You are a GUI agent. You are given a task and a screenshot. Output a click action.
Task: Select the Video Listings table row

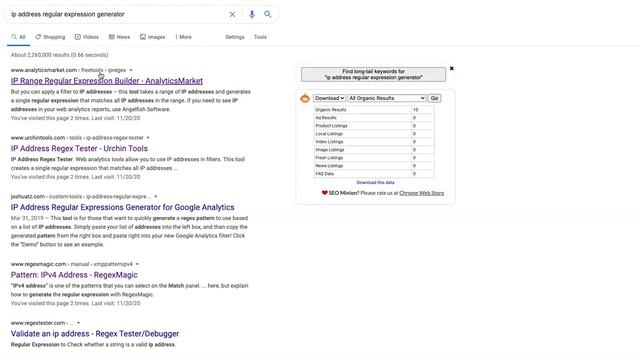point(374,142)
